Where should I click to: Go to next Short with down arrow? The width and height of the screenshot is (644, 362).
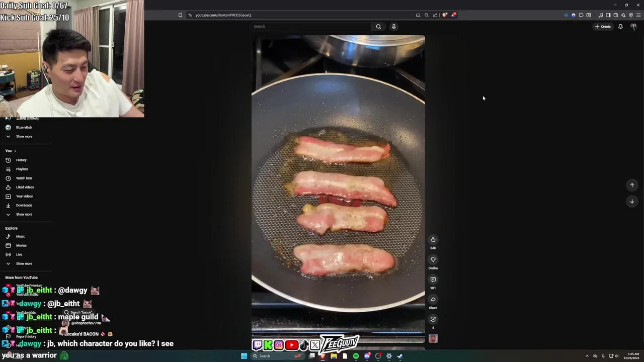coord(632,201)
